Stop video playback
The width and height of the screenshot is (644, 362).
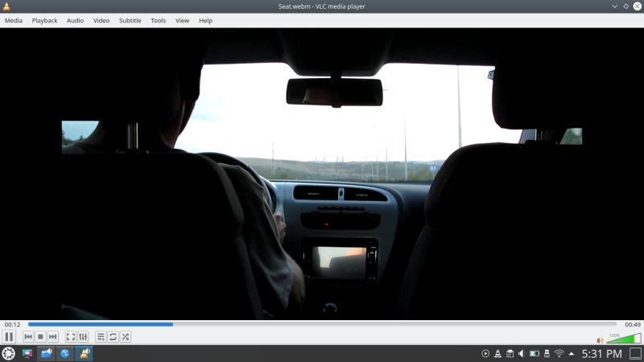[x=40, y=337]
